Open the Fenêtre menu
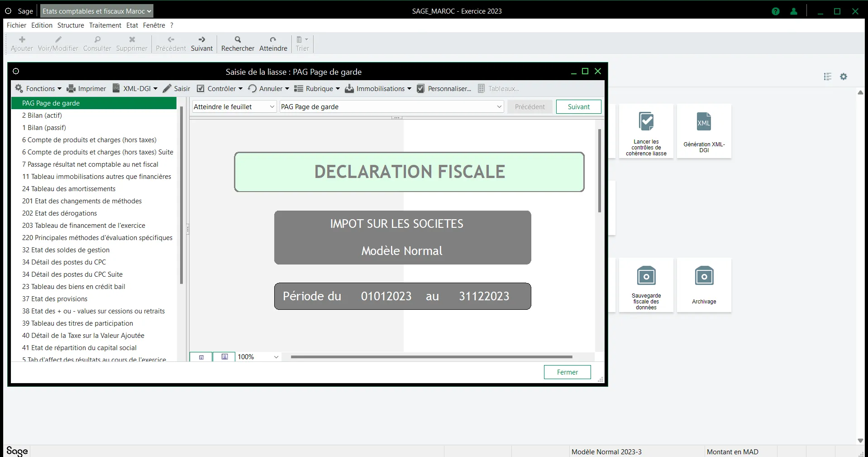This screenshot has height=457, width=868. pos(154,25)
